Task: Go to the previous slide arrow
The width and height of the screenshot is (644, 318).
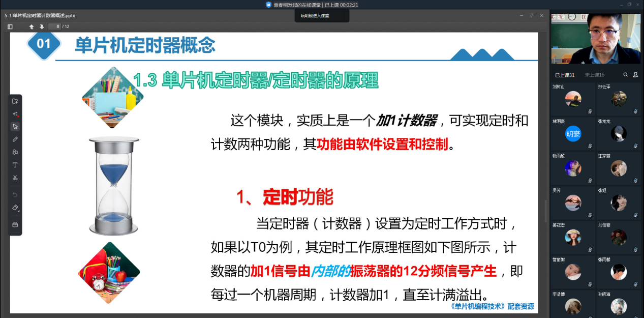Action: click(x=32, y=26)
